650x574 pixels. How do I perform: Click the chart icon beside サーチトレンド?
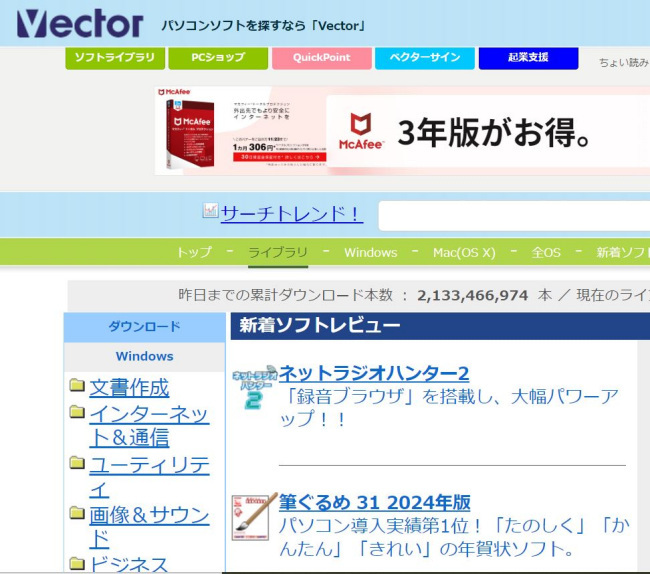(210, 211)
